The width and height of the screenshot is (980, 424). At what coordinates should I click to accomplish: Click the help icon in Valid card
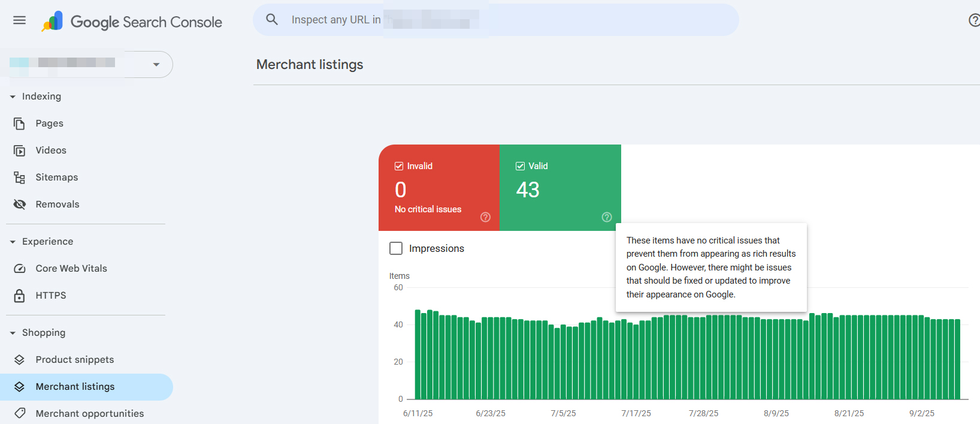(x=607, y=217)
